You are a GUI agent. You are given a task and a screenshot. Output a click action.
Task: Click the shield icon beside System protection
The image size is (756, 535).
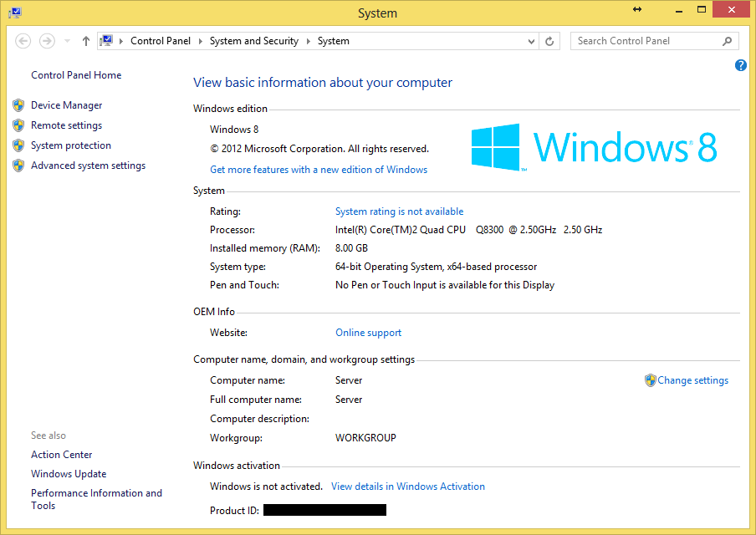coord(18,145)
